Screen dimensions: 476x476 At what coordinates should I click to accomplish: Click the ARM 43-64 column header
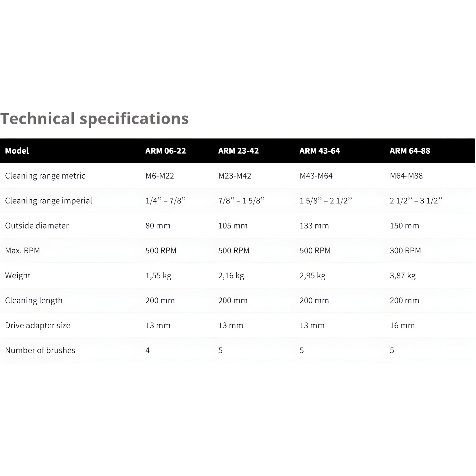pyautogui.click(x=319, y=151)
